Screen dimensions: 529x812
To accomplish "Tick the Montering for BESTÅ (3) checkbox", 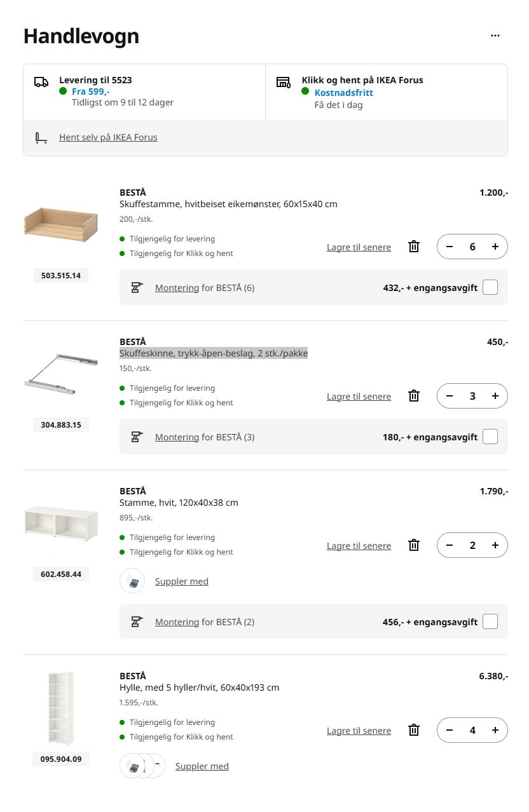I will point(490,436).
